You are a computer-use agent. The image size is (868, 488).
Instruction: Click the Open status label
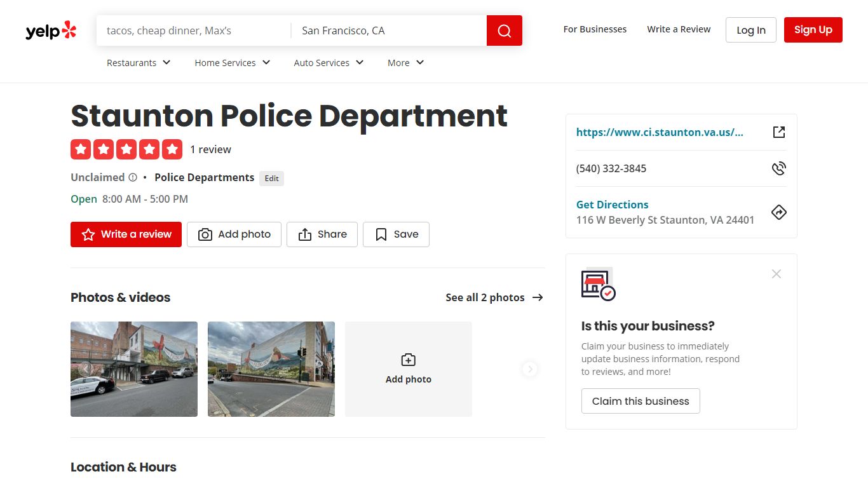(x=84, y=199)
